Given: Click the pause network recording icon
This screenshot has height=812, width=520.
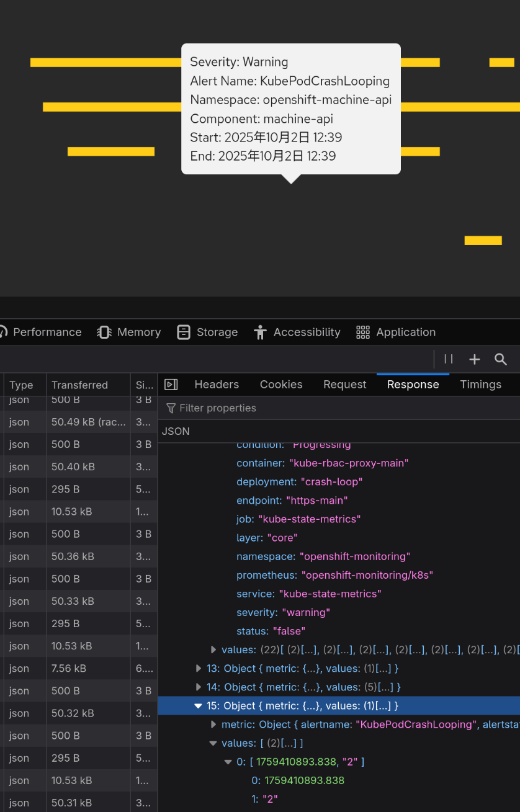Looking at the screenshot, I should 449,359.
